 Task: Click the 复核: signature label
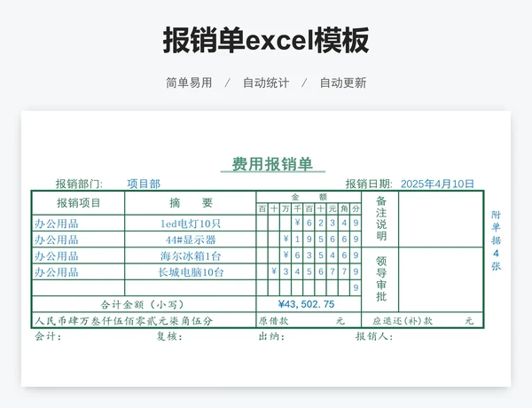(169, 336)
